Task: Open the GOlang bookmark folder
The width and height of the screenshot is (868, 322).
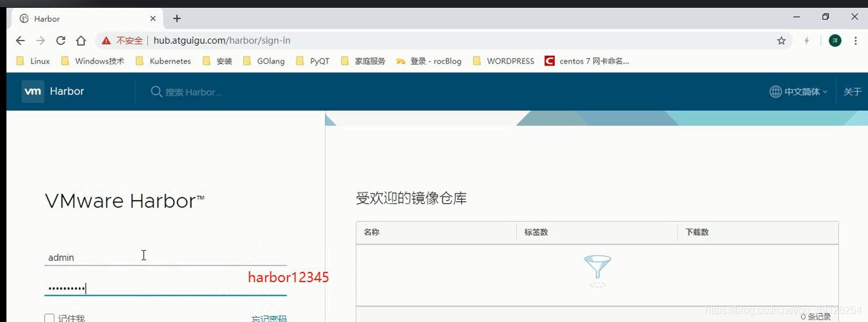Action: tap(263, 61)
